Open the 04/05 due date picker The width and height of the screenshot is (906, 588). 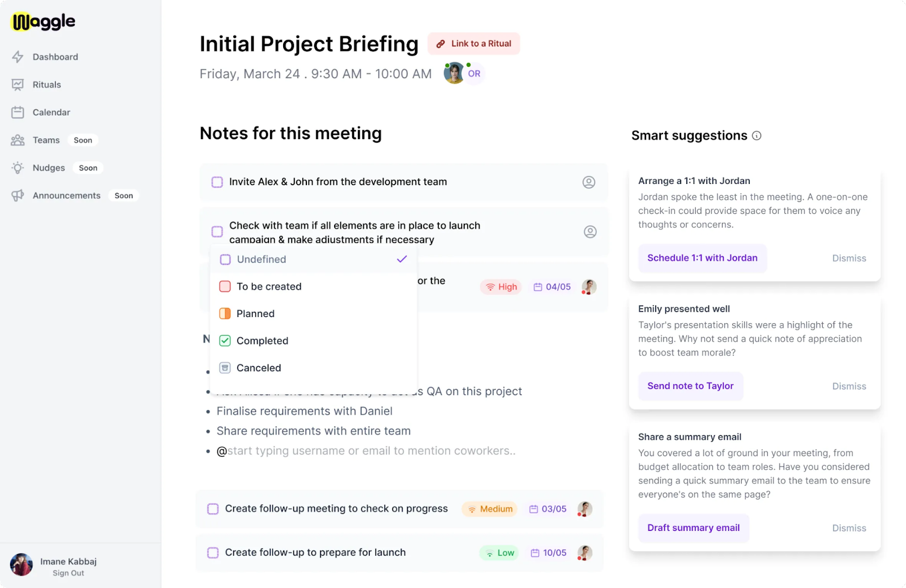coord(551,287)
